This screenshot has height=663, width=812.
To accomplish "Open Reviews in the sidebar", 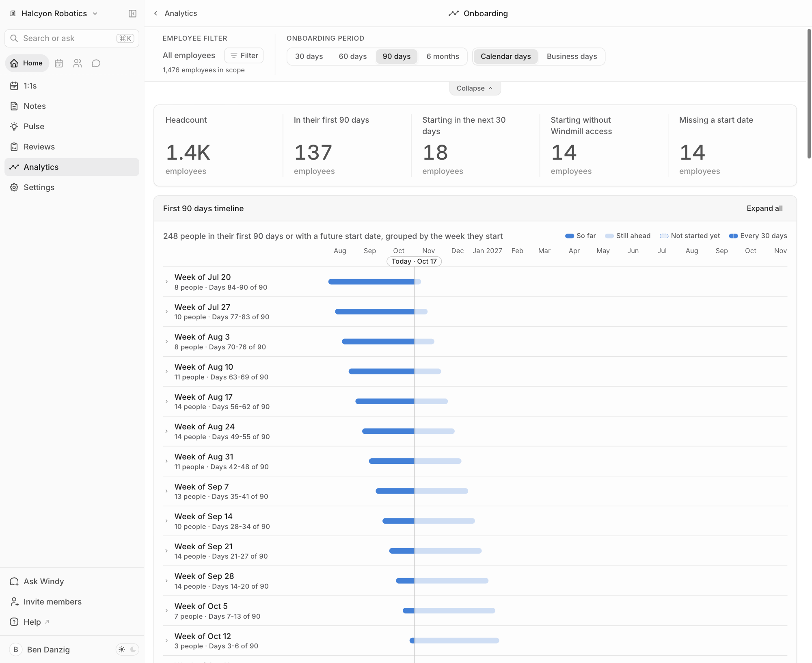I will [x=72, y=147].
